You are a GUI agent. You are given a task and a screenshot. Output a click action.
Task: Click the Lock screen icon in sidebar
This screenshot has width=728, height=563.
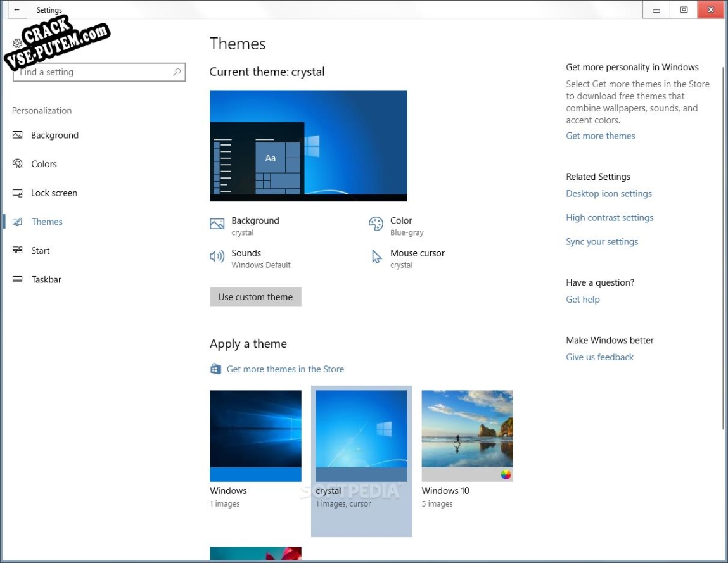click(18, 193)
